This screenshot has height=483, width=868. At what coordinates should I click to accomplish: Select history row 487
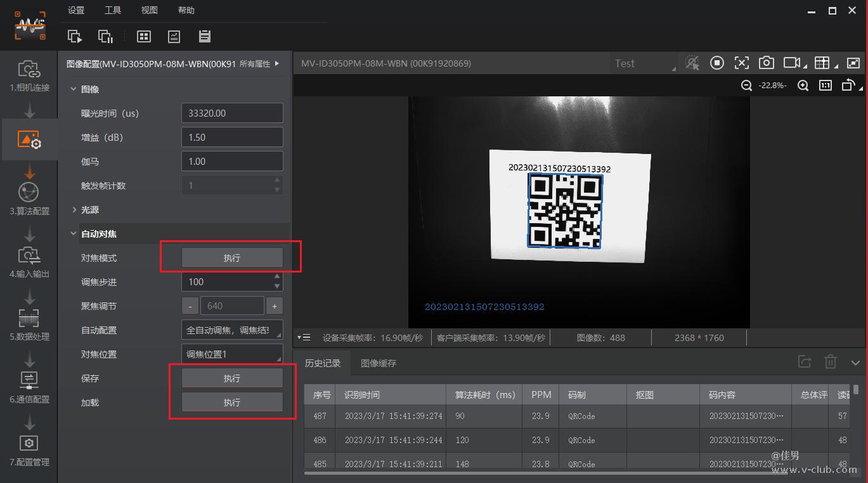[578, 416]
